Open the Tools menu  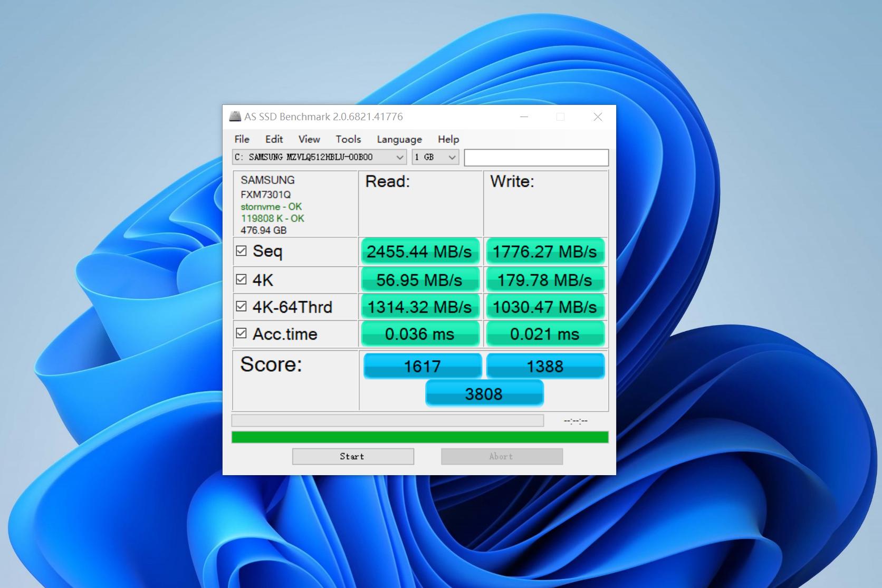pos(348,139)
